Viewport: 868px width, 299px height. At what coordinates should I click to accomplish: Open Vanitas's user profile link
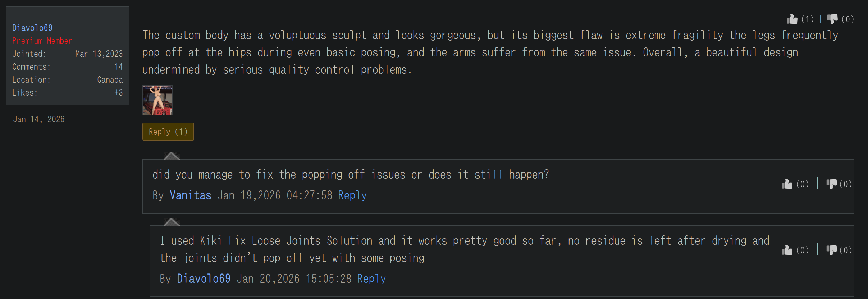coord(190,195)
